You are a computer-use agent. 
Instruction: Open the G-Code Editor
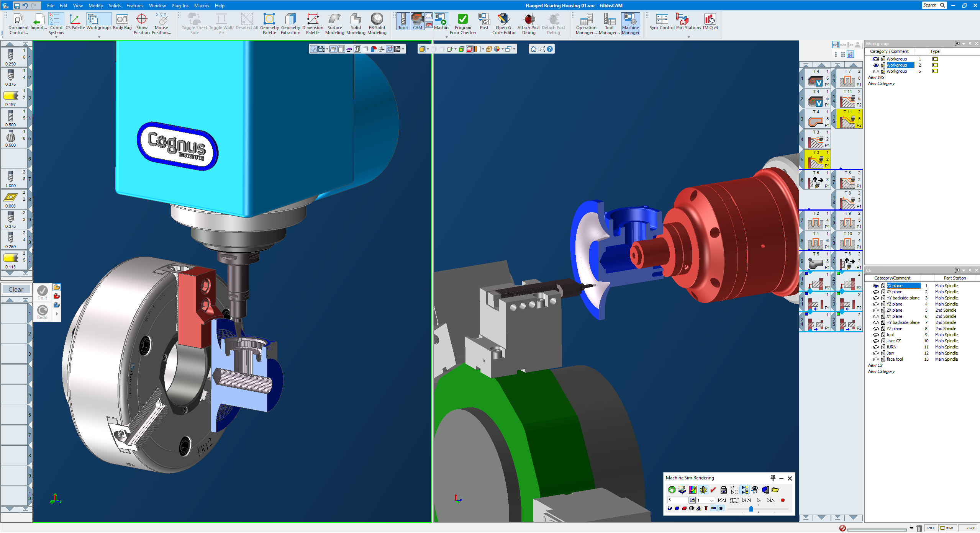tap(504, 24)
